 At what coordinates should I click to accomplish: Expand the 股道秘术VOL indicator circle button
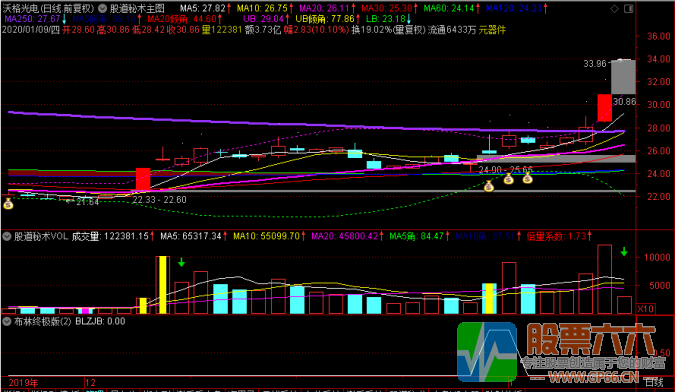7,236
